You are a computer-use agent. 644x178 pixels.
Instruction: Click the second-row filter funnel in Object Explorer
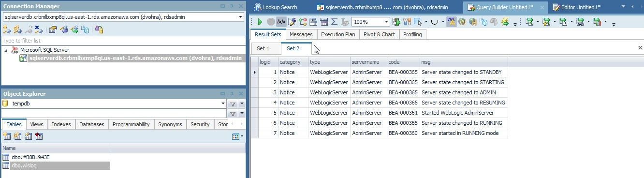233,114
